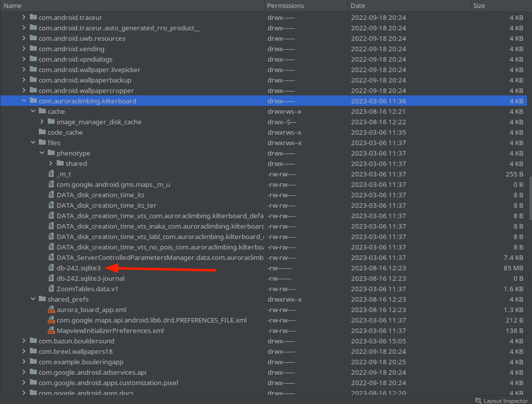Open the Layout Inspector
The width and height of the screenshot is (532, 404).
[502, 401]
